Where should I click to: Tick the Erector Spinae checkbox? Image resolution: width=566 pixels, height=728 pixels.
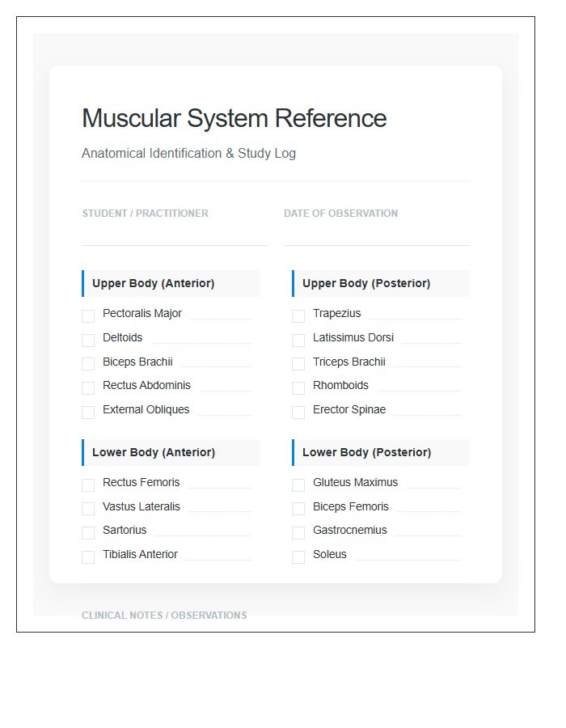coord(298,413)
